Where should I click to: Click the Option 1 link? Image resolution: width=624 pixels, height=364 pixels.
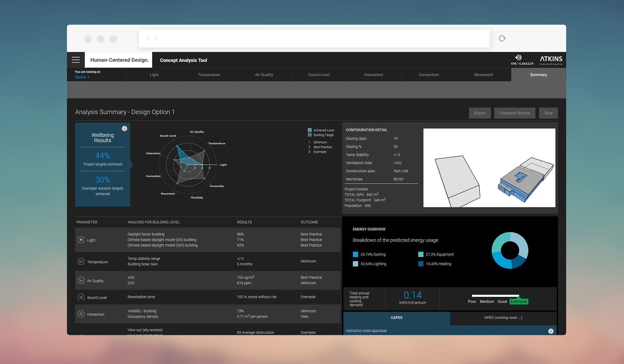pos(82,77)
